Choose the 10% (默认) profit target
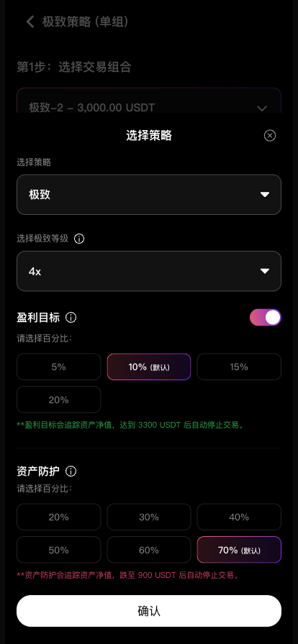 pyautogui.click(x=149, y=367)
